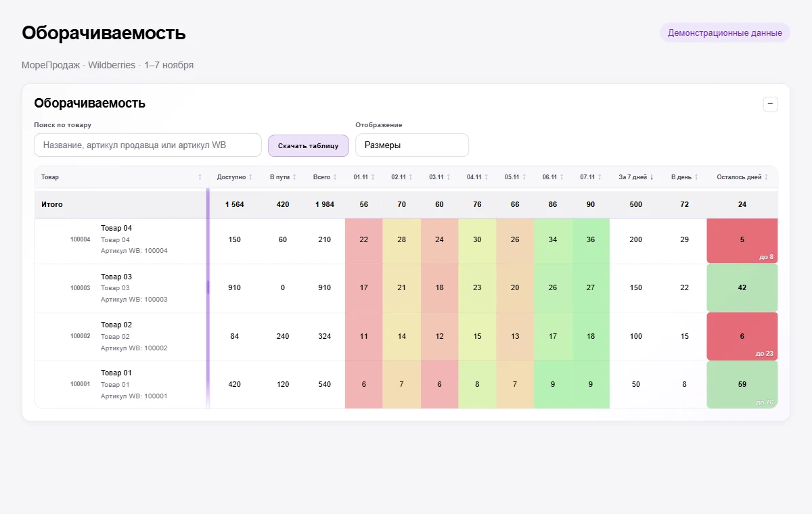The height and width of the screenshot is (514, 812).
Task: Collapse the Оборачиваемость panel with minus button
Action: click(770, 104)
